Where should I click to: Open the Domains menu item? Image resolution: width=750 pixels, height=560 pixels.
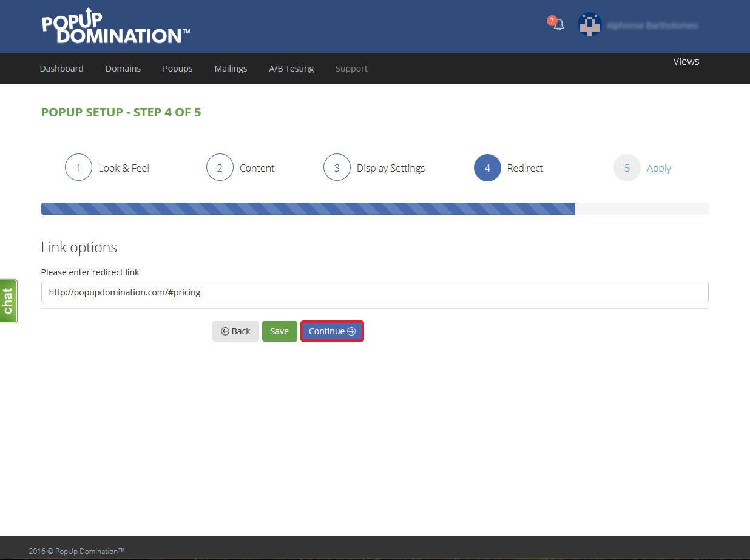(x=123, y=69)
